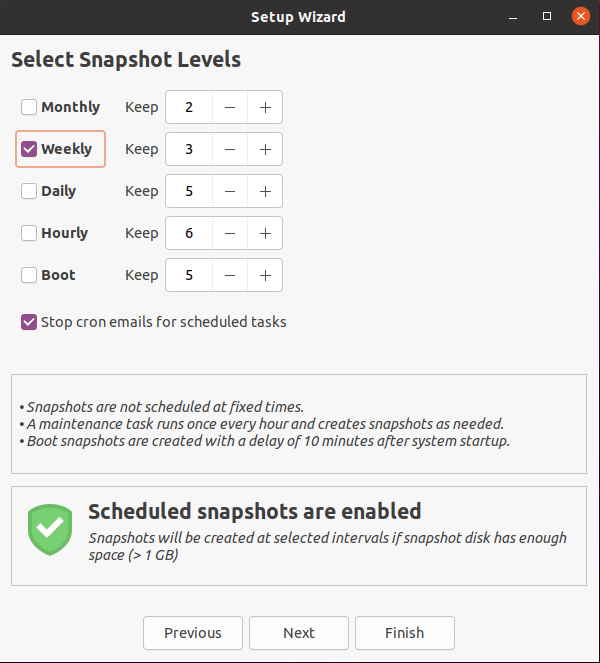Raise the Boot keep count with plus
600x663 pixels.
(x=265, y=275)
